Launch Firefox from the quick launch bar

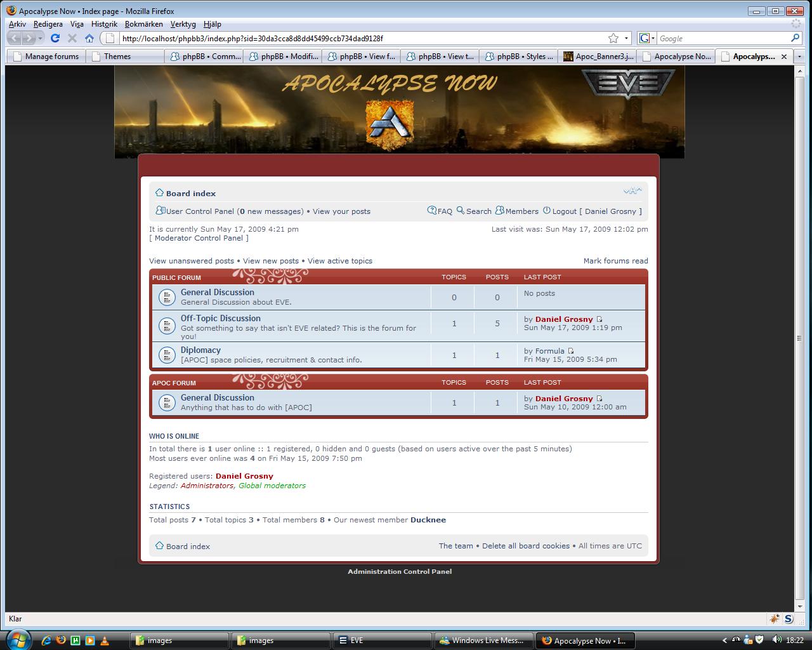pyautogui.click(x=61, y=640)
